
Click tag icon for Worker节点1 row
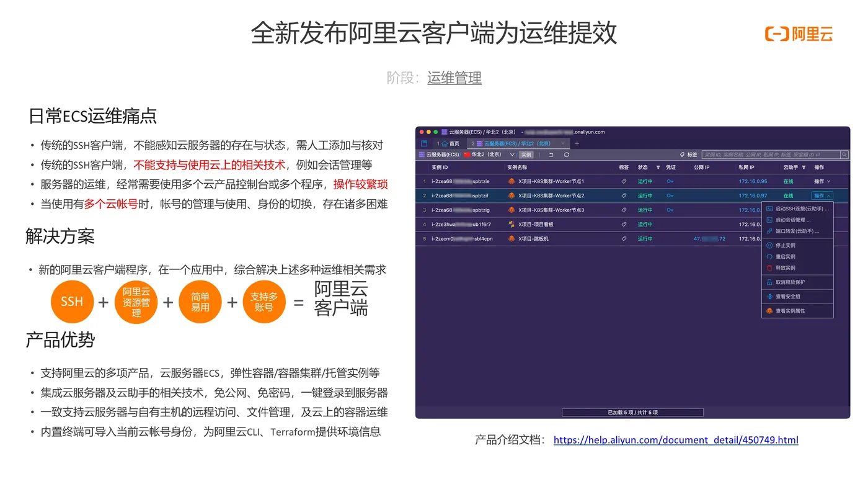624,181
